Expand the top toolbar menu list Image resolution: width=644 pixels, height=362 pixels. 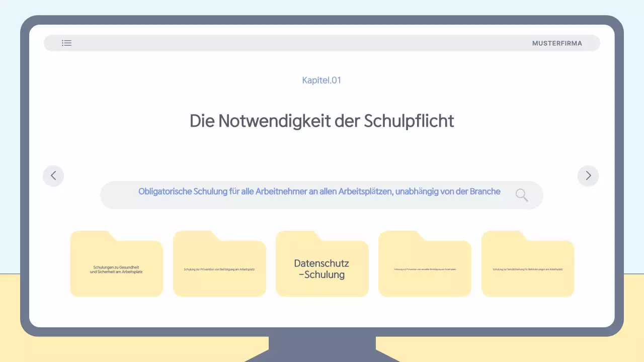click(x=66, y=43)
